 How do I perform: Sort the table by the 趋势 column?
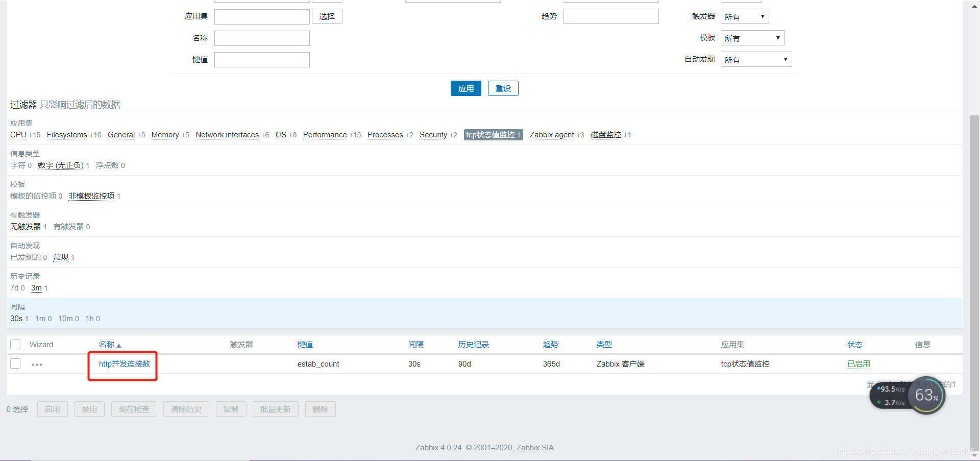[x=551, y=345]
